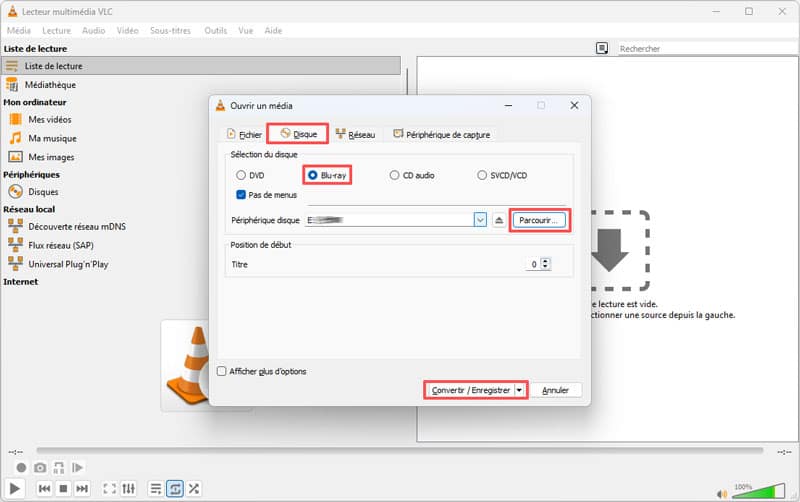Open the Sous-titres menu
800x502 pixels.
tap(172, 31)
